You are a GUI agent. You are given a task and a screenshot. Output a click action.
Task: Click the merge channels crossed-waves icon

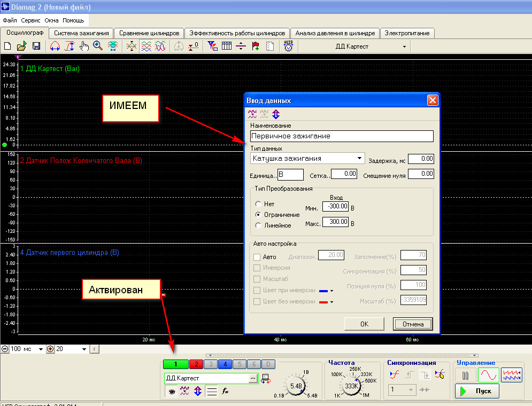tap(132, 46)
